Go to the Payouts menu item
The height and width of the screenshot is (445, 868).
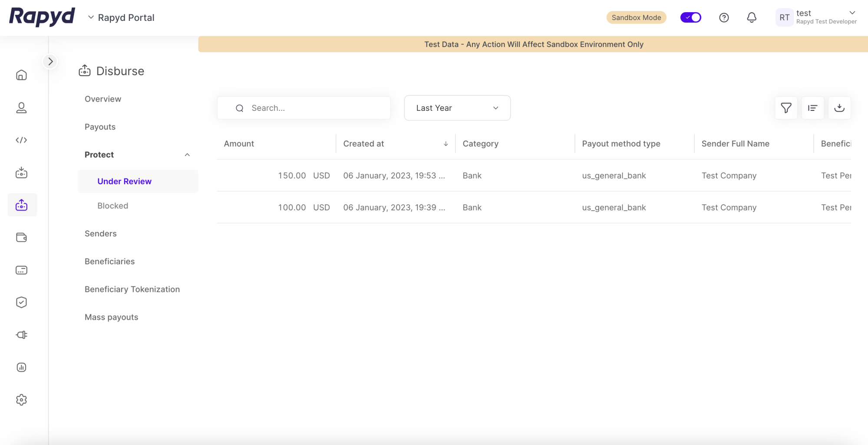(x=100, y=127)
